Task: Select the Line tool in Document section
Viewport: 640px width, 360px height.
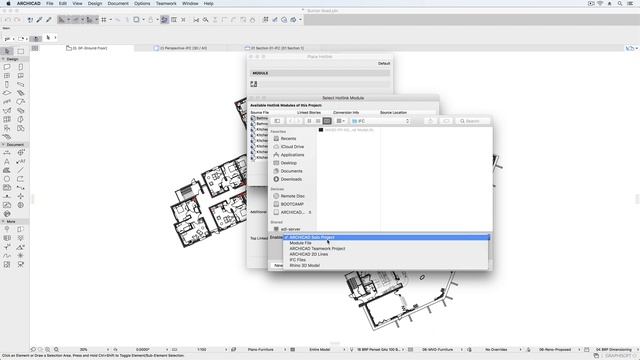Action: 21,170
